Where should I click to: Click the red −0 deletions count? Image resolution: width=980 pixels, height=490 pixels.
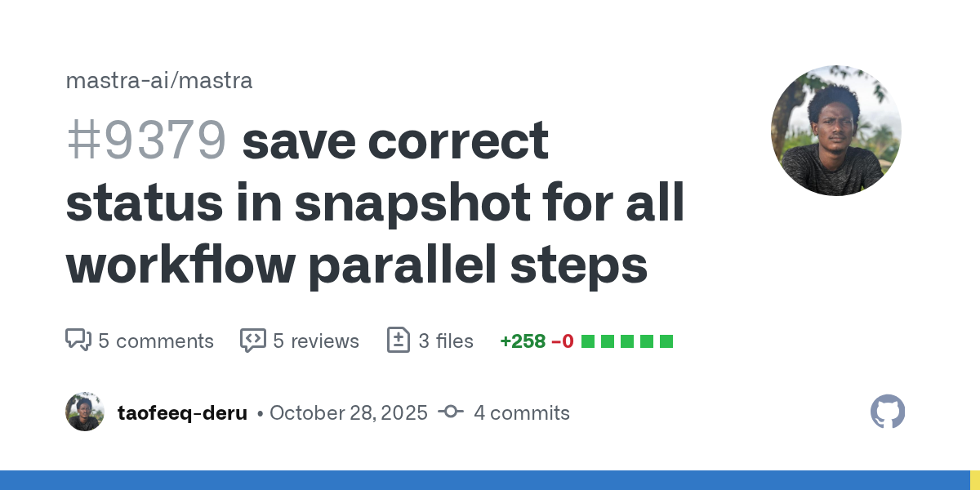(562, 341)
